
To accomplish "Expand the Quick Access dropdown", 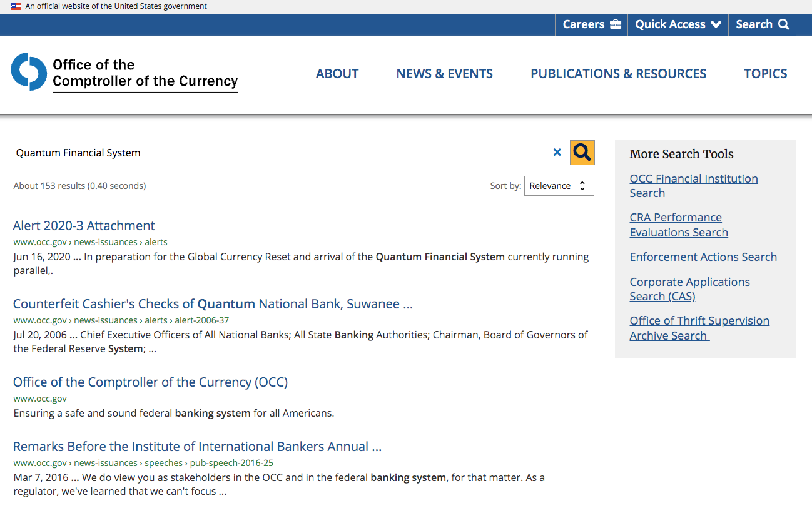I will tap(678, 24).
